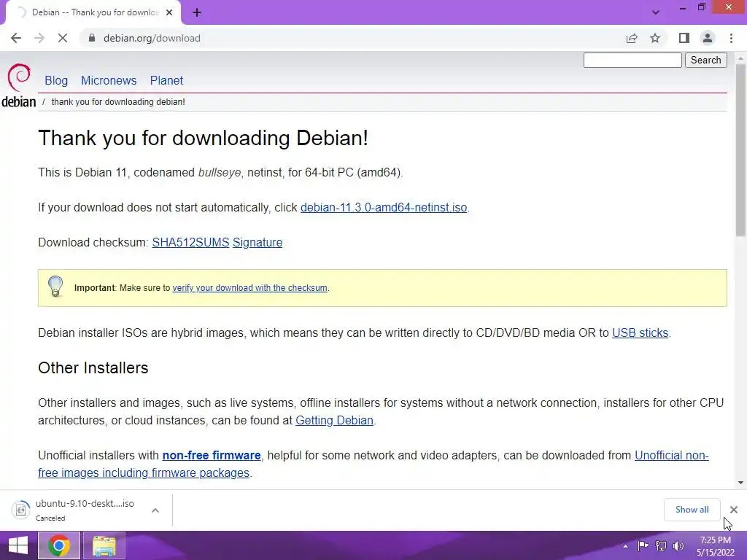
Task: Share this page icon in address bar
Action: pyautogui.click(x=632, y=38)
